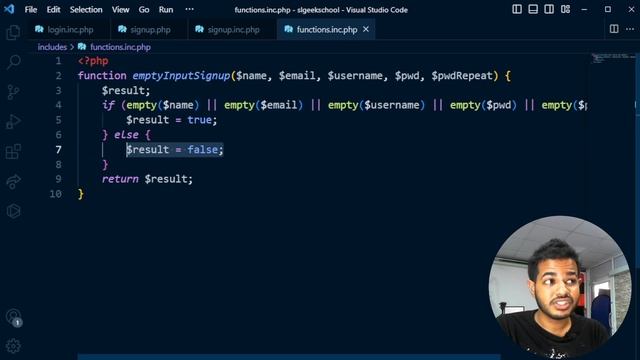Open the Selection menu
This screenshot has width=640, height=360.
[x=86, y=9]
